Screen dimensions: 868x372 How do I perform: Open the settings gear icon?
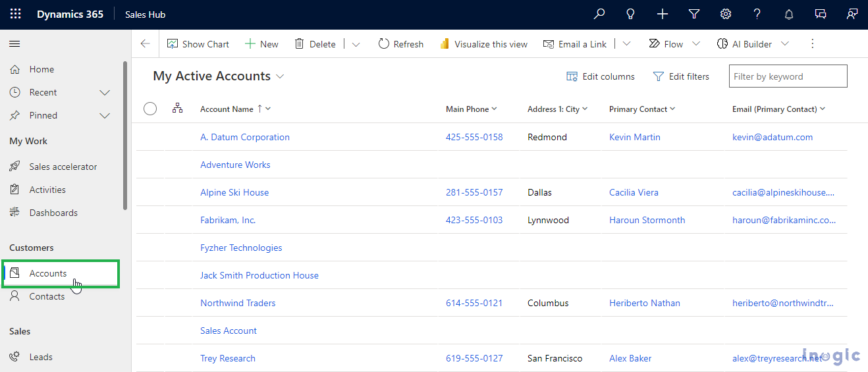[x=726, y=14]
